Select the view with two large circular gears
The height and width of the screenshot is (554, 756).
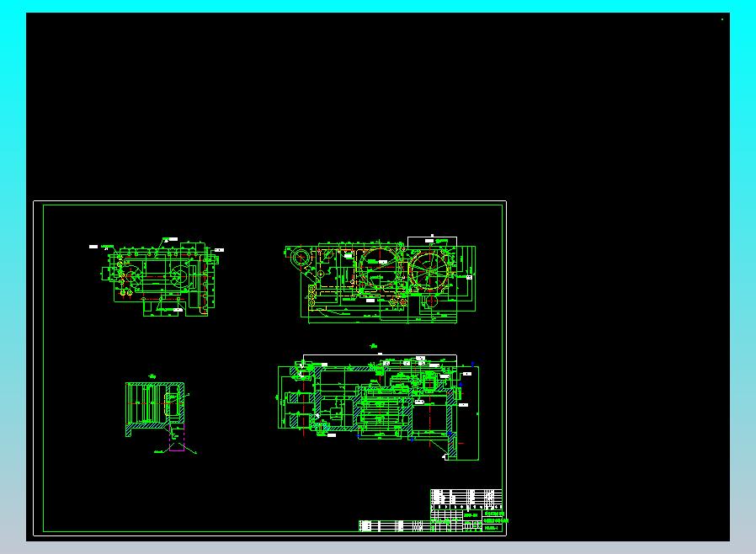coord(381,280)
